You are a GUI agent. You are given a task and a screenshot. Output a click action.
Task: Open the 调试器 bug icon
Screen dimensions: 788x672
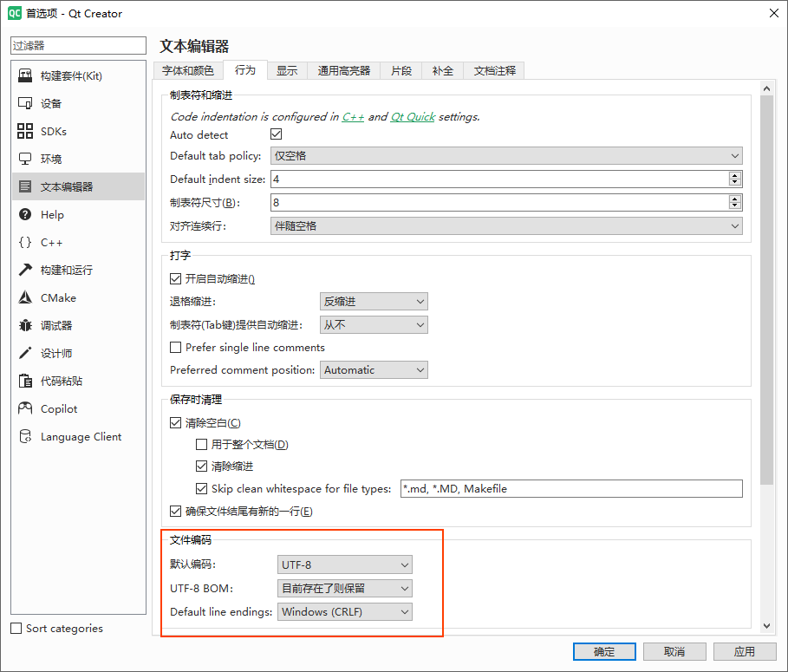(x=25, y=326)
